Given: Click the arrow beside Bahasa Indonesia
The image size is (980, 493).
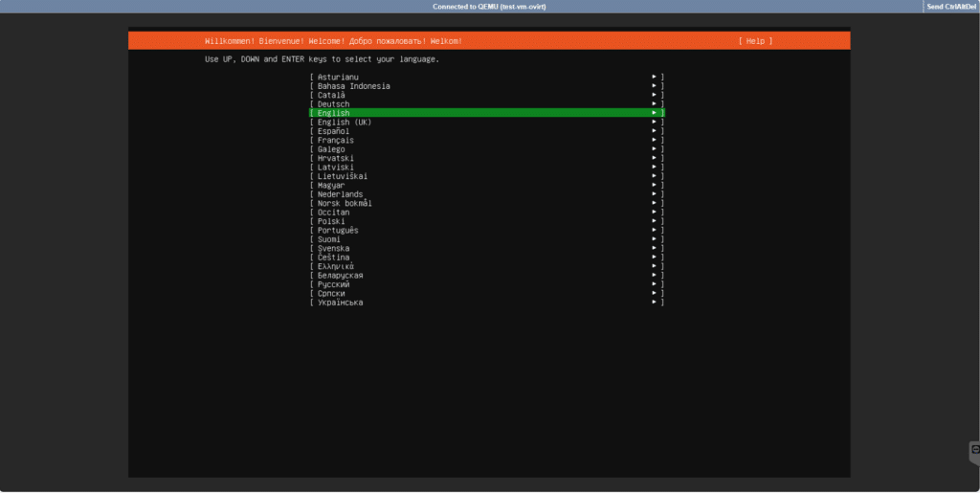Looking at the screenshot, I should click(655, 86).
